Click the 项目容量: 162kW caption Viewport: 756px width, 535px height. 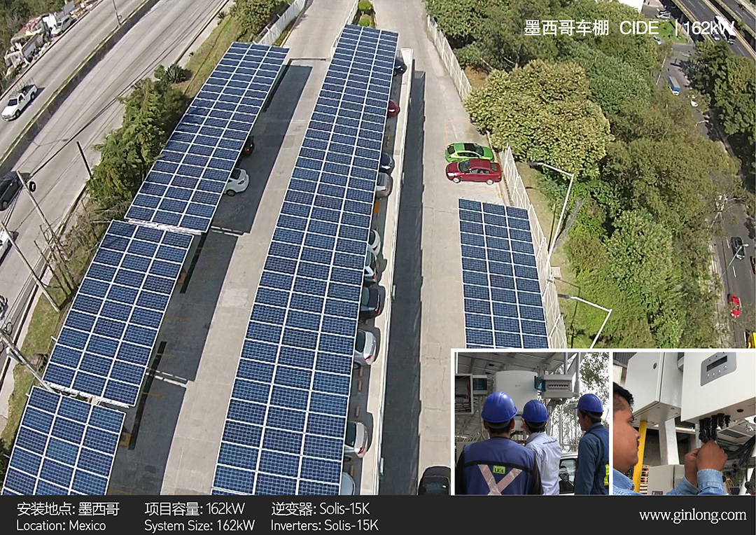(199, 509)
